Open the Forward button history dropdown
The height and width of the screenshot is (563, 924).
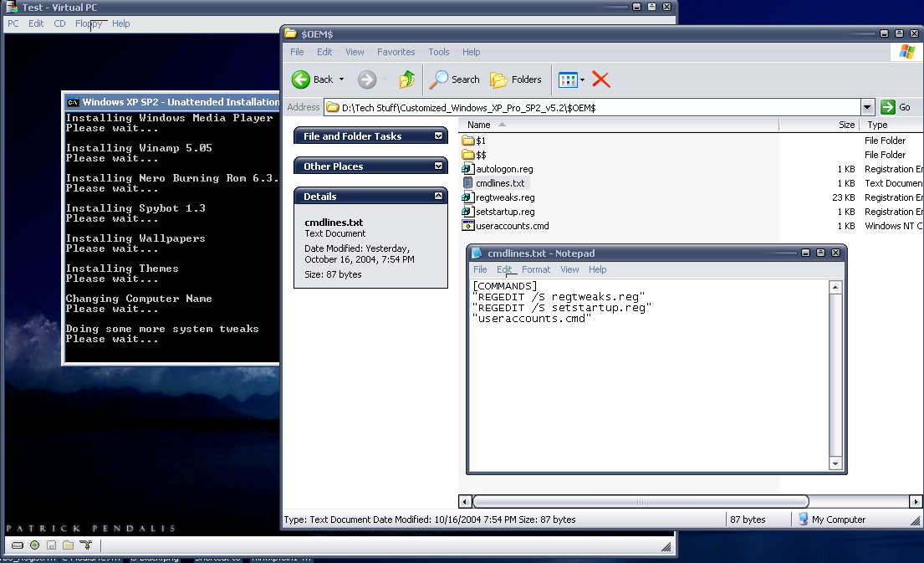tap(385, 79)
